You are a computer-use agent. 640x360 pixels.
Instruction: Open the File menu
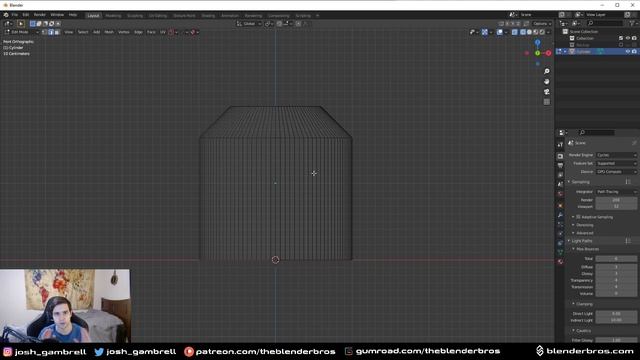pos(15,15)
